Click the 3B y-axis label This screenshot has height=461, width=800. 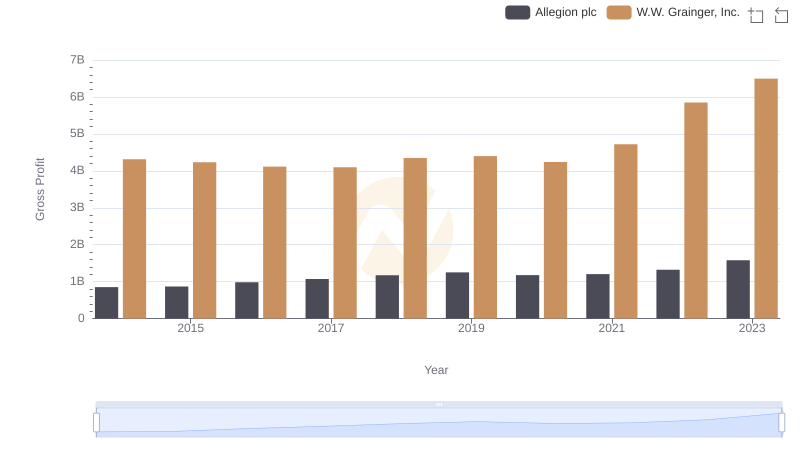[x=77, y=208]
